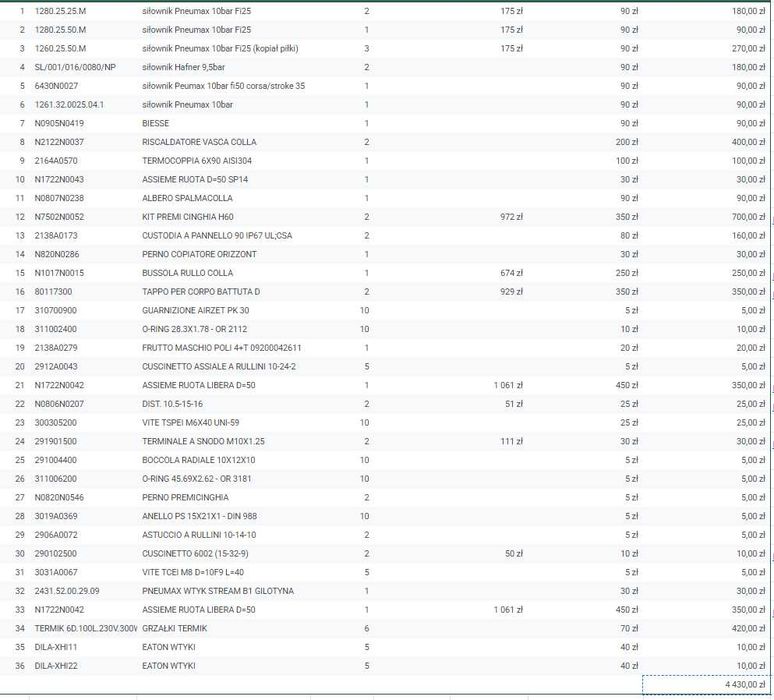Click PNEUMAX WTYK STREAM B1 GILOTYNA cell
Screen dimensions: 774x700
[x=218, y=592]
